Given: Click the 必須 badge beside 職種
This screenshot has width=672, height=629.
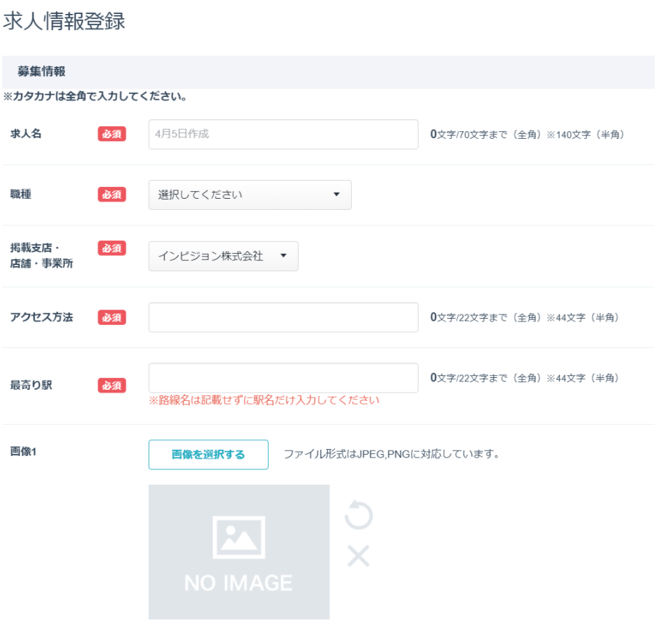Looking at the screenshot, I should [x=112, y=195].
